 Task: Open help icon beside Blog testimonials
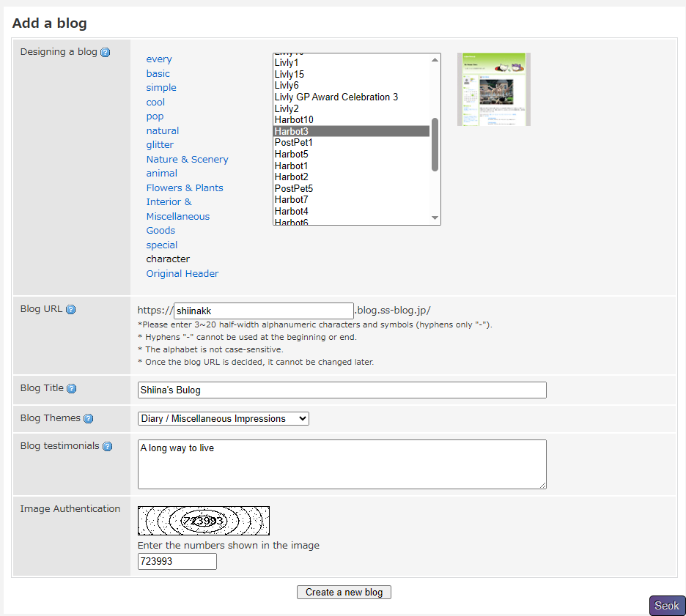(x=108, y=447)
